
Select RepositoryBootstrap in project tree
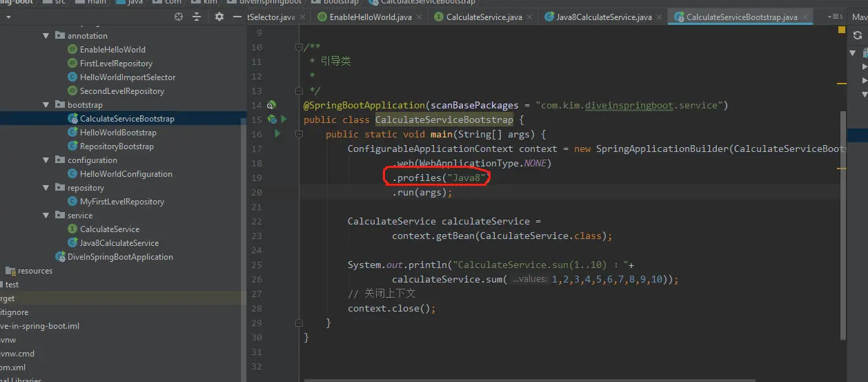point(117,146)
